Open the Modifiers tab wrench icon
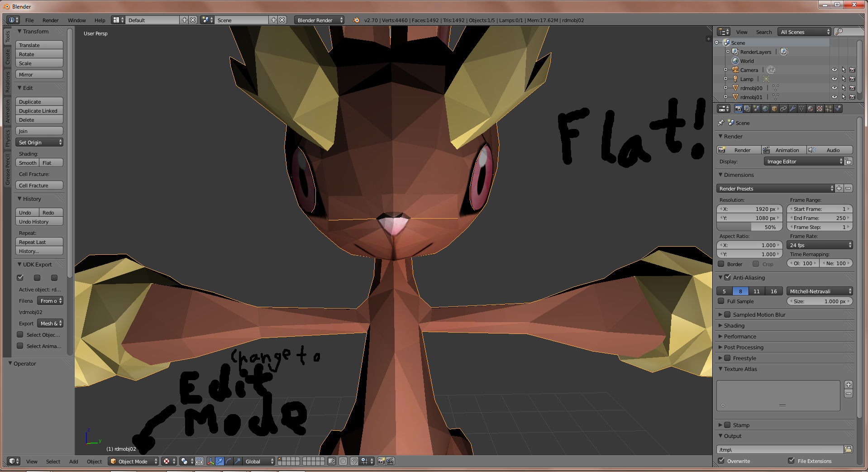The height and width of the screenshot is (472, 868). click(x=792, y=109)
